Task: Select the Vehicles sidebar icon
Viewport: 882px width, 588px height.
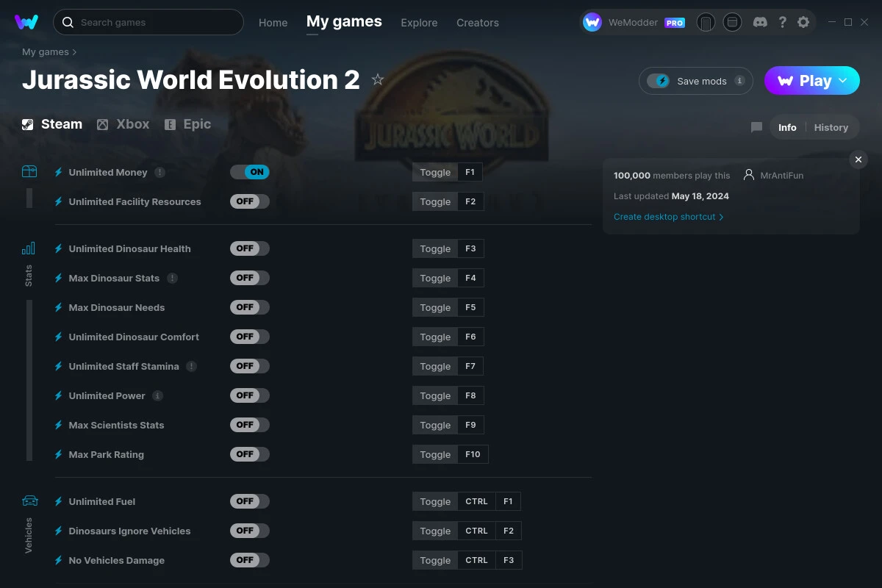Action: pyautogui.click(x=29, y=500)
